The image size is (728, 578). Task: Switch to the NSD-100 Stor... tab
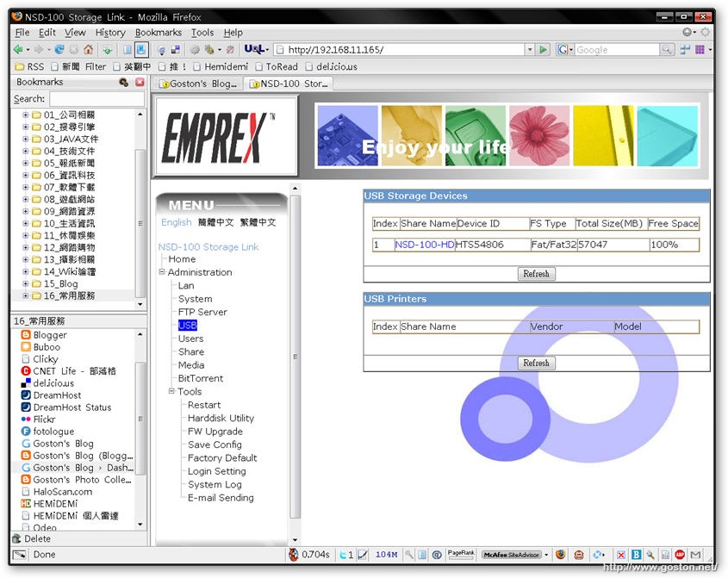(289, 84)
